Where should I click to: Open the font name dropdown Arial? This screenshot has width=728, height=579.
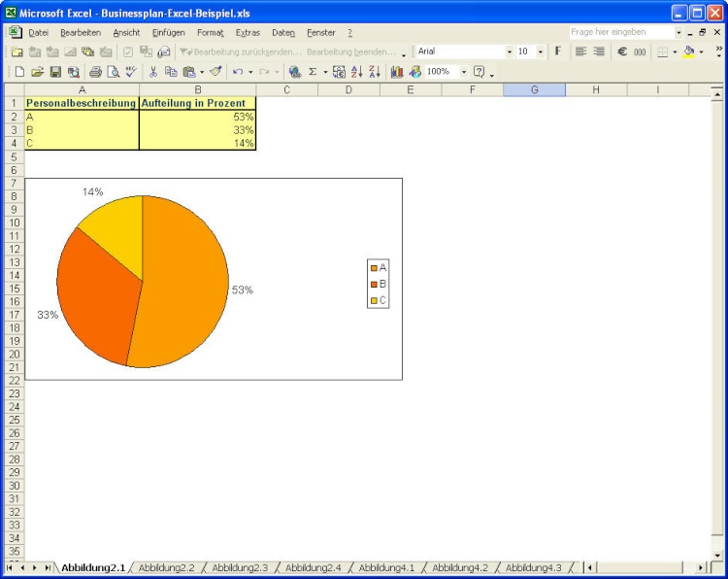tap(510, 51)
